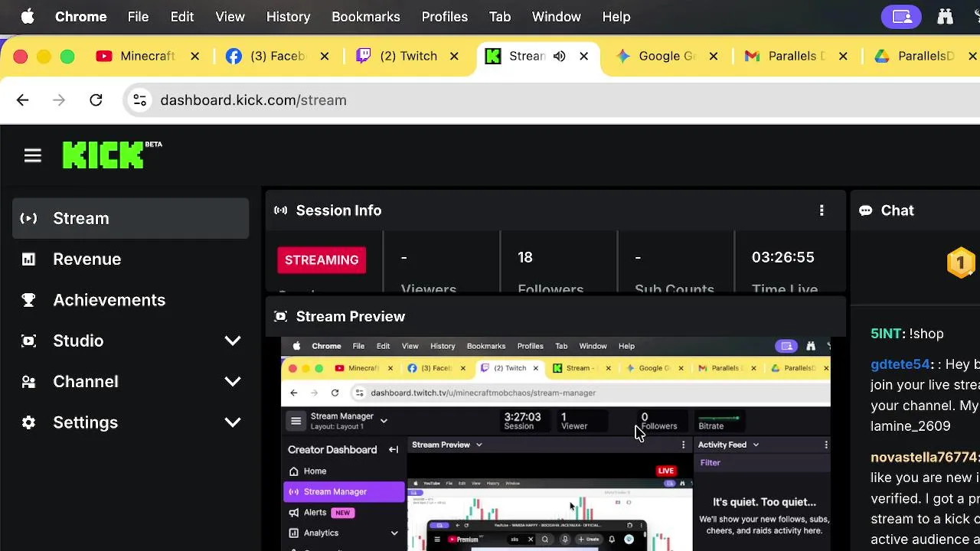Image resolution: width=980 pixels, height=551 pixels.
Task: Open the Stream sidebar section
Action: coord(130,218)
